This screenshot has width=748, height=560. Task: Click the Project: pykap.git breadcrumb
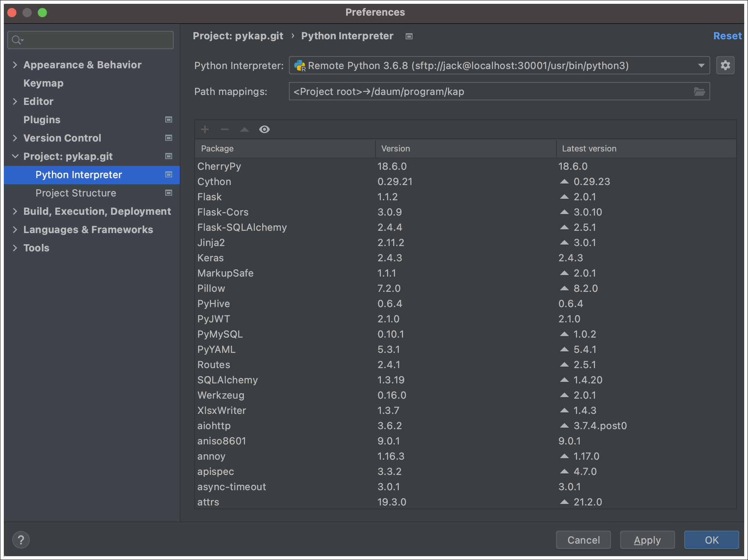238,36
